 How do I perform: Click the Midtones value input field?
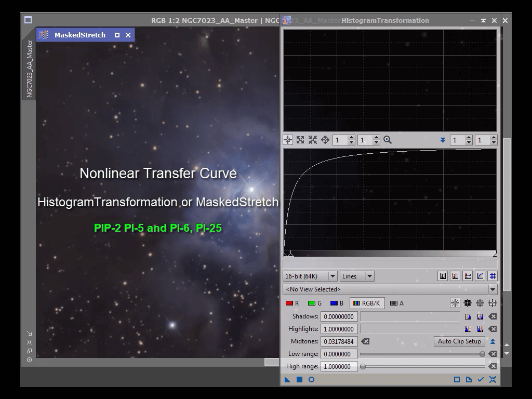pyautogui.click(x=339, y=341)
